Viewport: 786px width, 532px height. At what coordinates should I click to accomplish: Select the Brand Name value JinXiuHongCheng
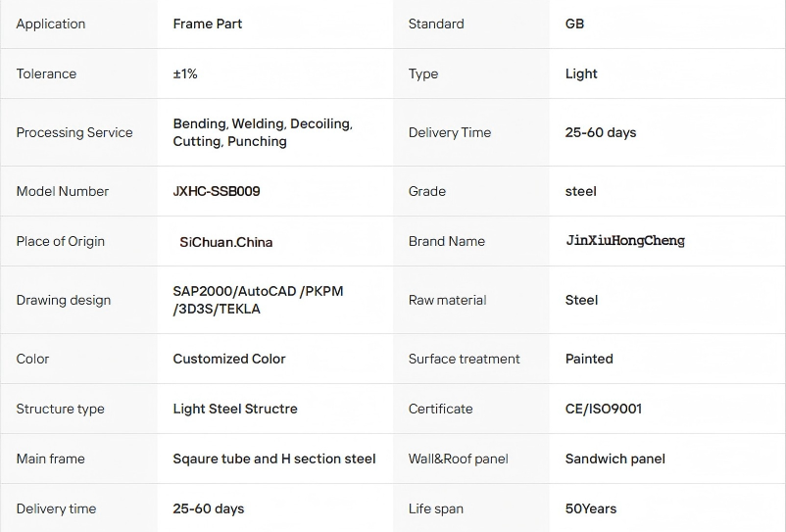click(625, 241)
